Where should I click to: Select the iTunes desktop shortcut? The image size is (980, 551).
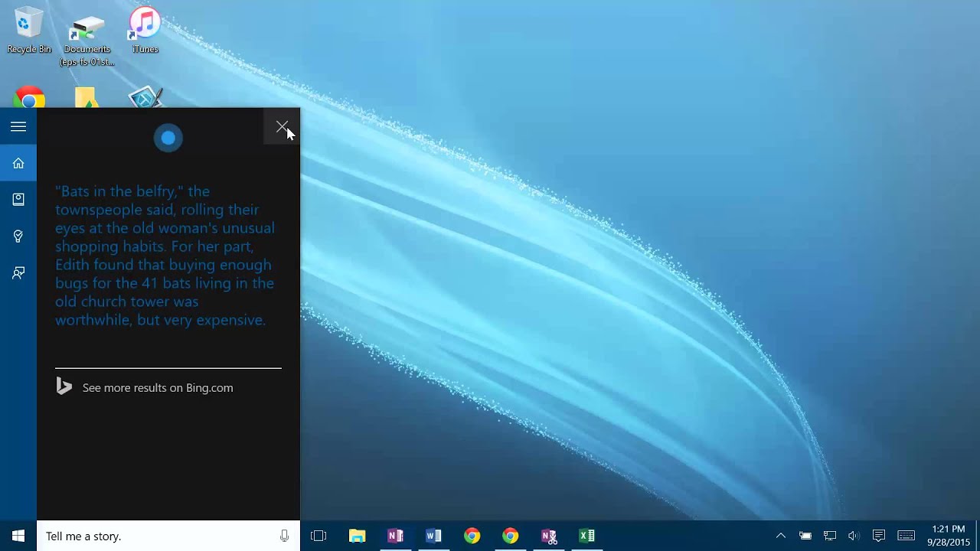(x=145, y=31)
